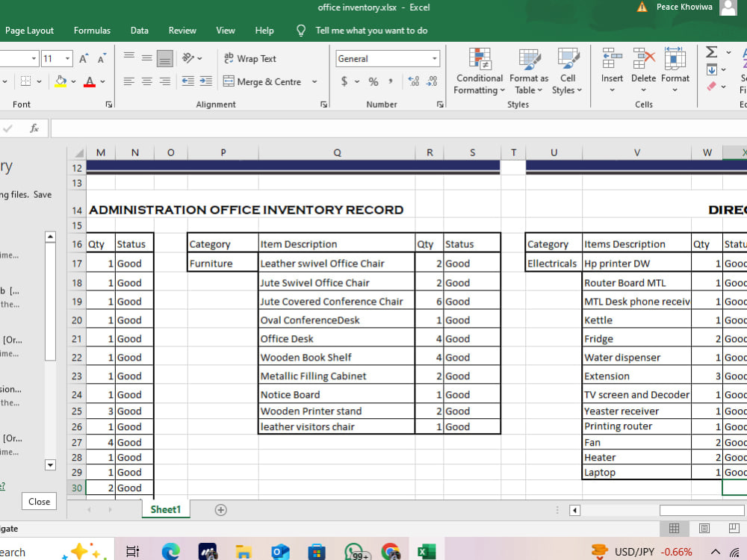Toggle bottom align for cell text
The height and width of the screenshot is (560, 747).
[x=165, y=58]
